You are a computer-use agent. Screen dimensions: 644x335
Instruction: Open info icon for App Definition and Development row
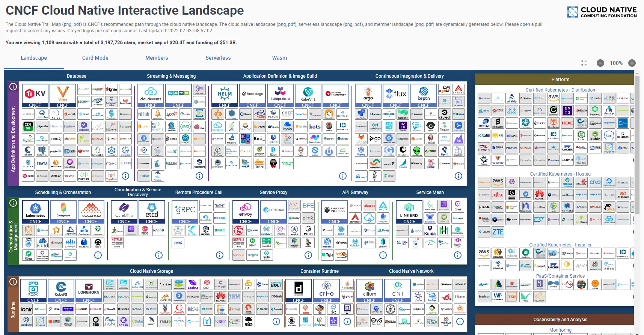click(x=13, y=87)
